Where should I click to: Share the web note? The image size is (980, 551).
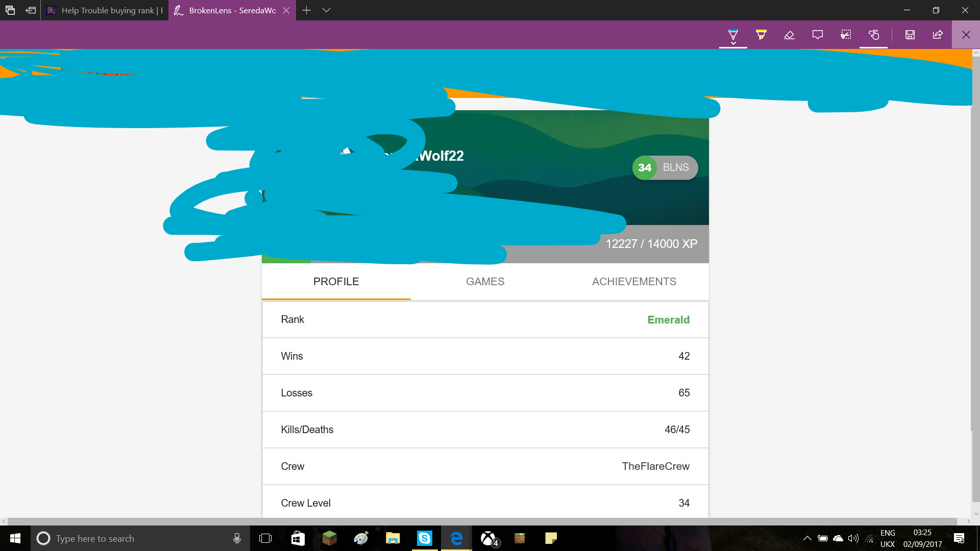938,35
